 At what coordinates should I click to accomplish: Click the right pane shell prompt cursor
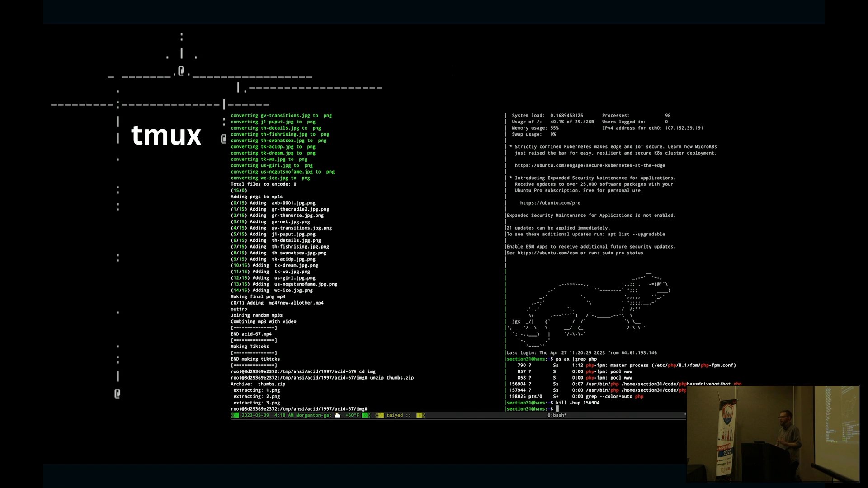[557, 409]
